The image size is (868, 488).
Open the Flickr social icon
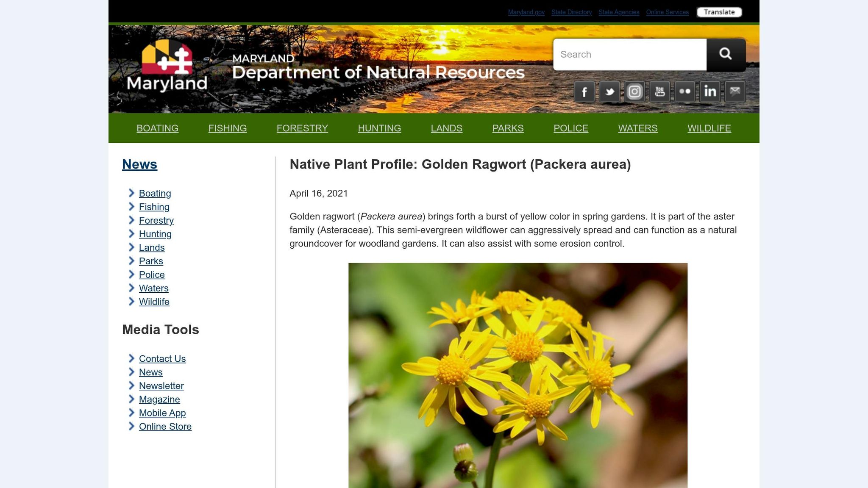[x=685, y=91]
